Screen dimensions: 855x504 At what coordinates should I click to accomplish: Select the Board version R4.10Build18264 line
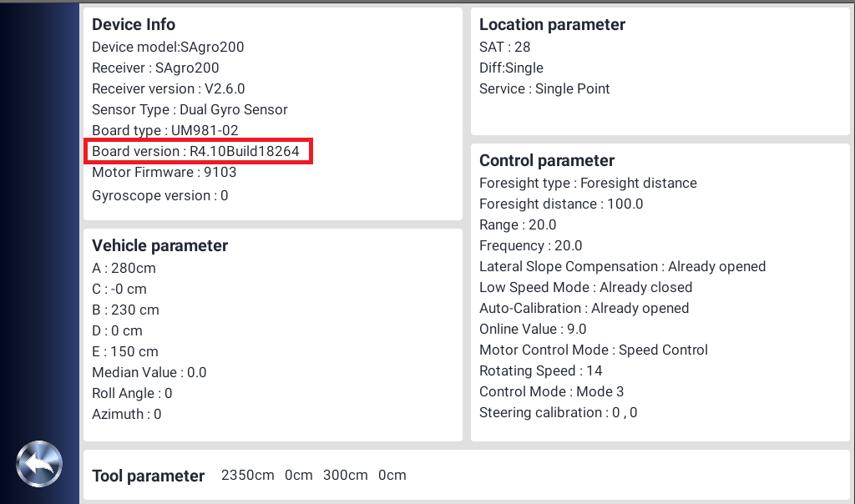pyautogui.click(x=195, y=151)
